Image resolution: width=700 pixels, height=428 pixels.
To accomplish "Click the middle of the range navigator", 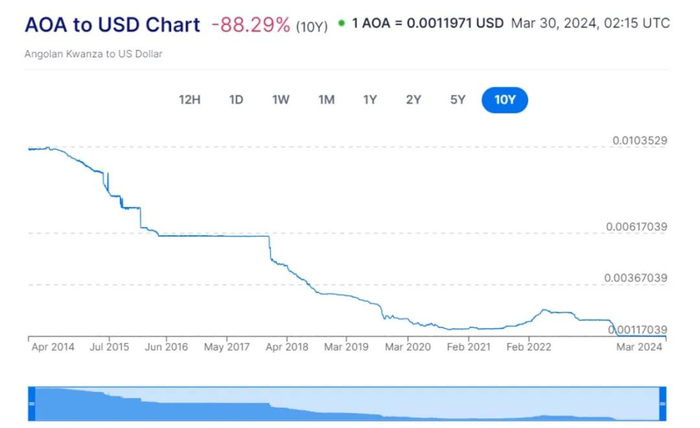I will pos(346,402).
